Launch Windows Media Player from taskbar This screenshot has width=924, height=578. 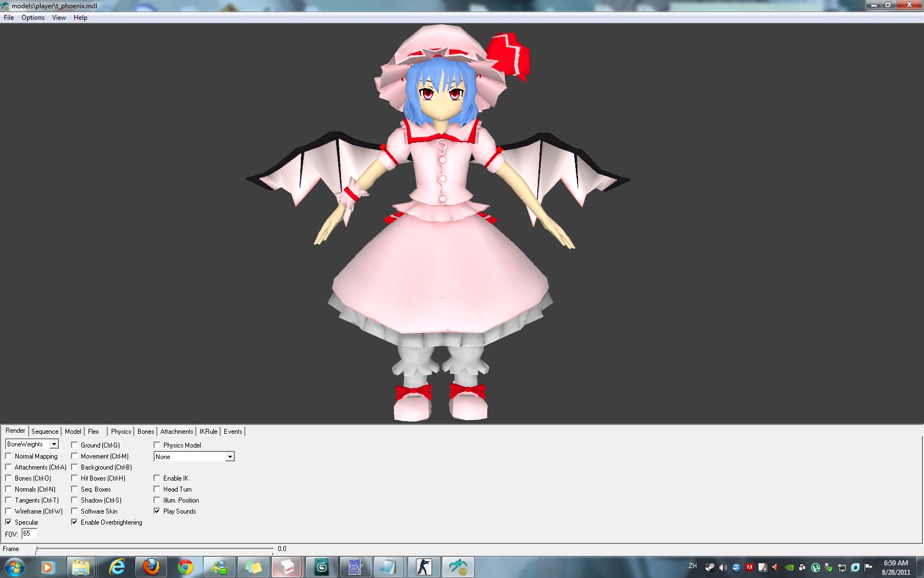pos(48,567)
